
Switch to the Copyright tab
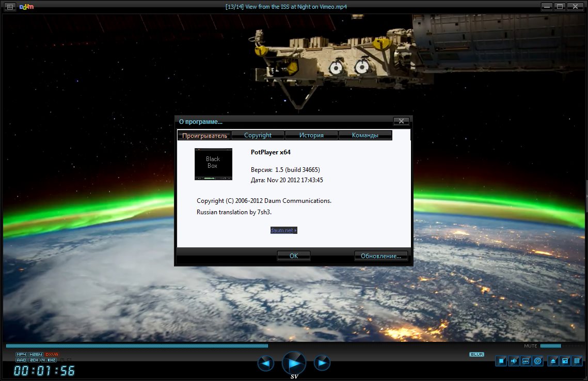click(258, 135)
